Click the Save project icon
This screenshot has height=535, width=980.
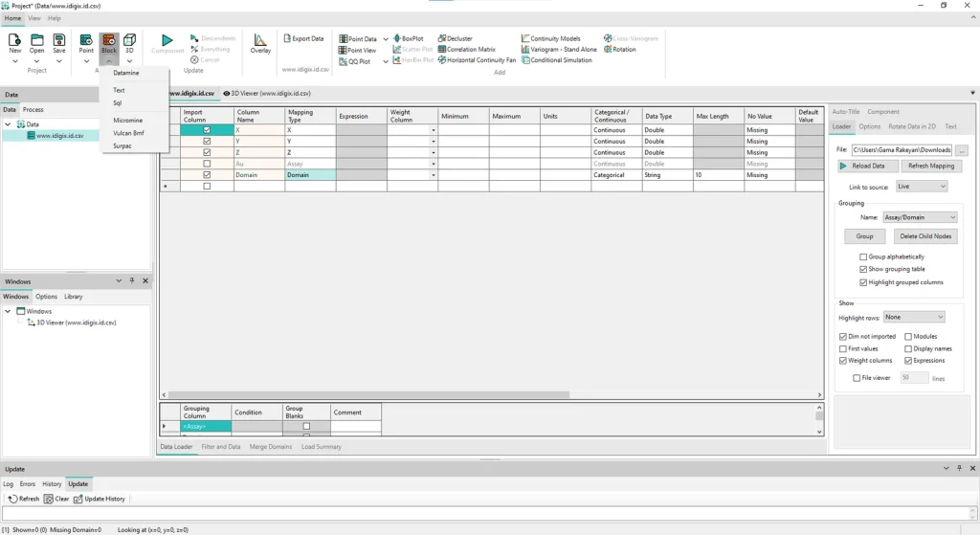[x=58, y=40]
